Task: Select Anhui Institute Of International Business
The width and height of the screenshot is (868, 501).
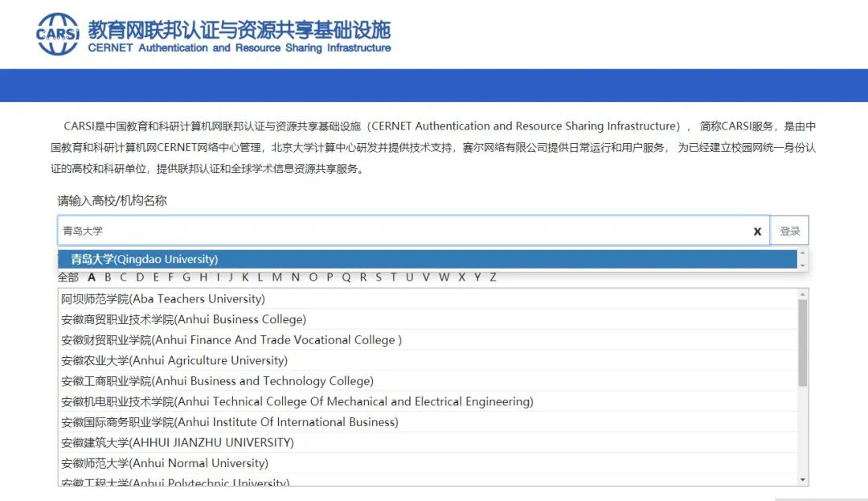Action: 428,422
